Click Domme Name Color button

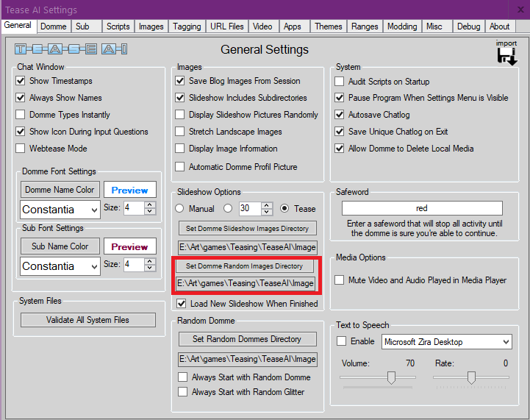pos(60,189)
